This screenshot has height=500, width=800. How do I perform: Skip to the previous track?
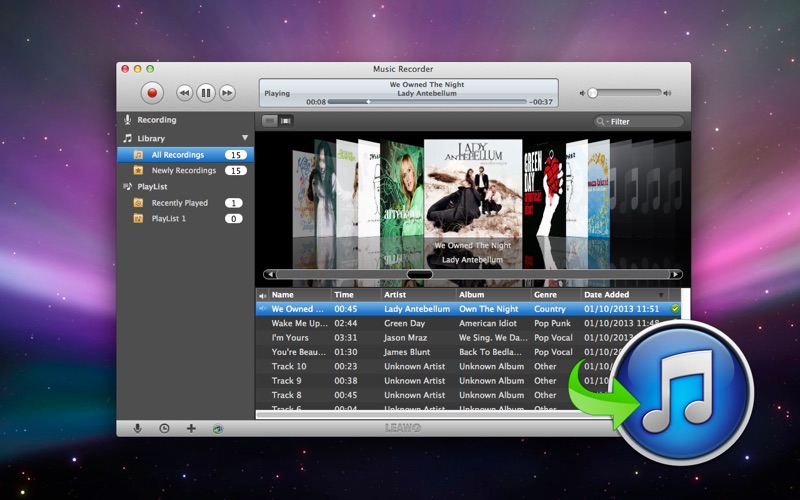(x=184, y=93)
